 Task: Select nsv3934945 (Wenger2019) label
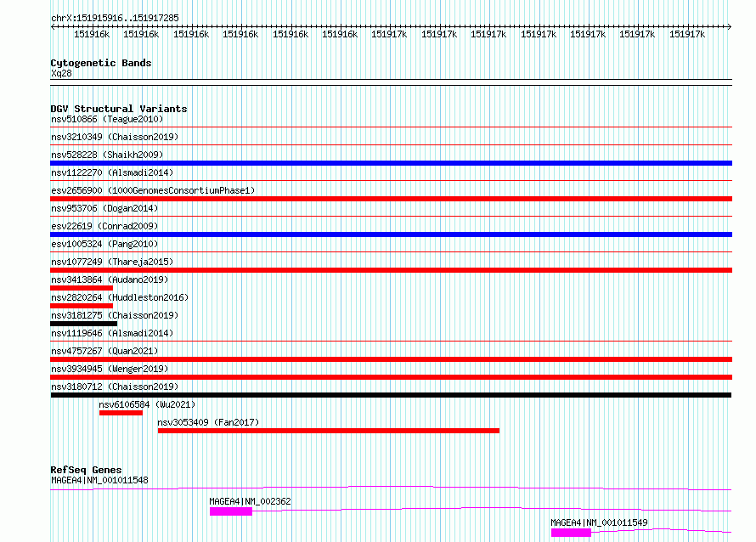pyautogui.click(x=110, y=369)
